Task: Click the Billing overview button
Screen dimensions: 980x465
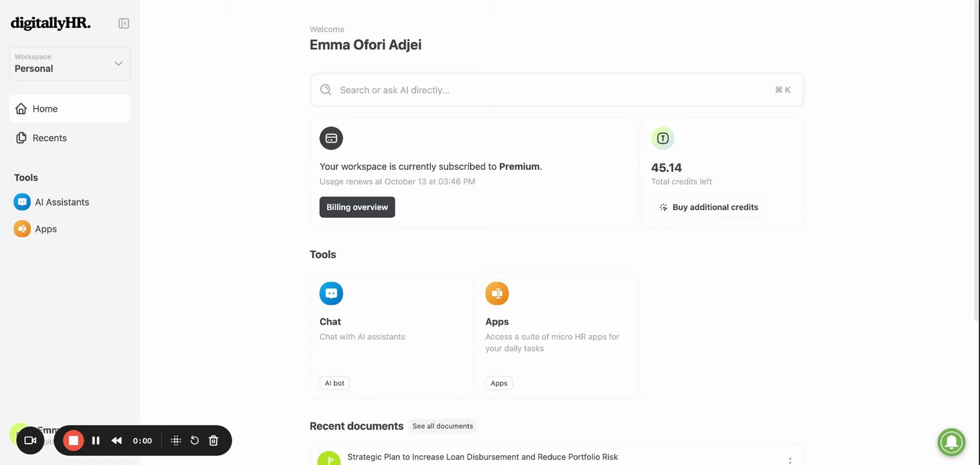Action: pos(357,207)
